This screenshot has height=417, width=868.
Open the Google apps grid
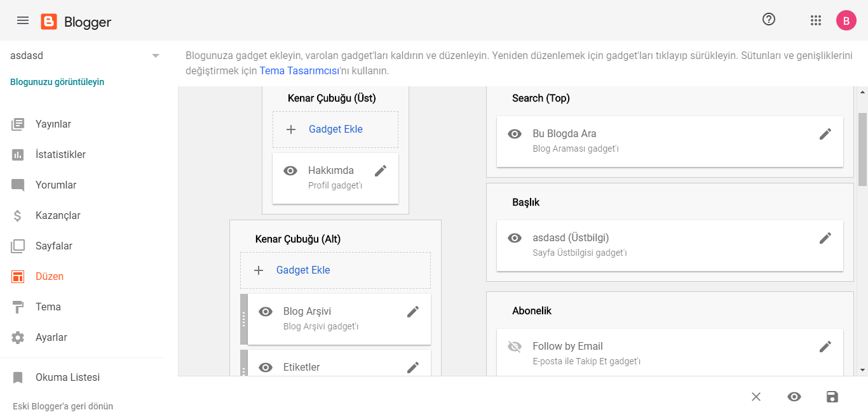click(x=816, y=20)
